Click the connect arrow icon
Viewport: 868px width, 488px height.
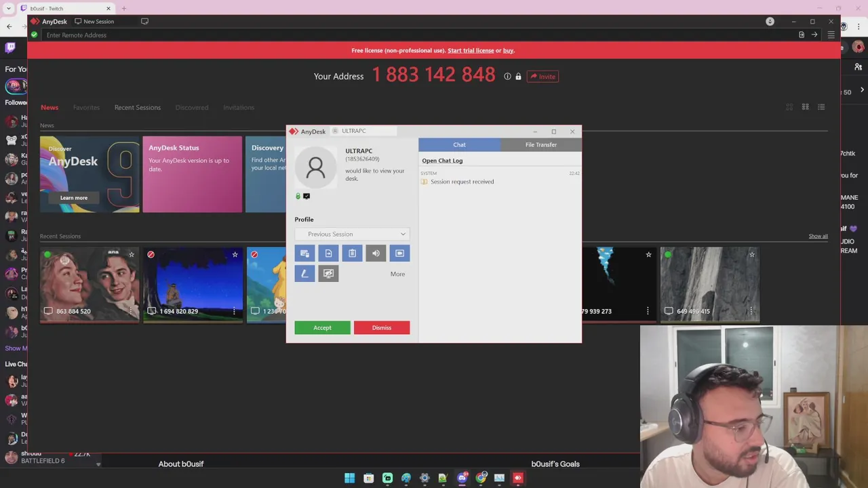pos(814,35)
